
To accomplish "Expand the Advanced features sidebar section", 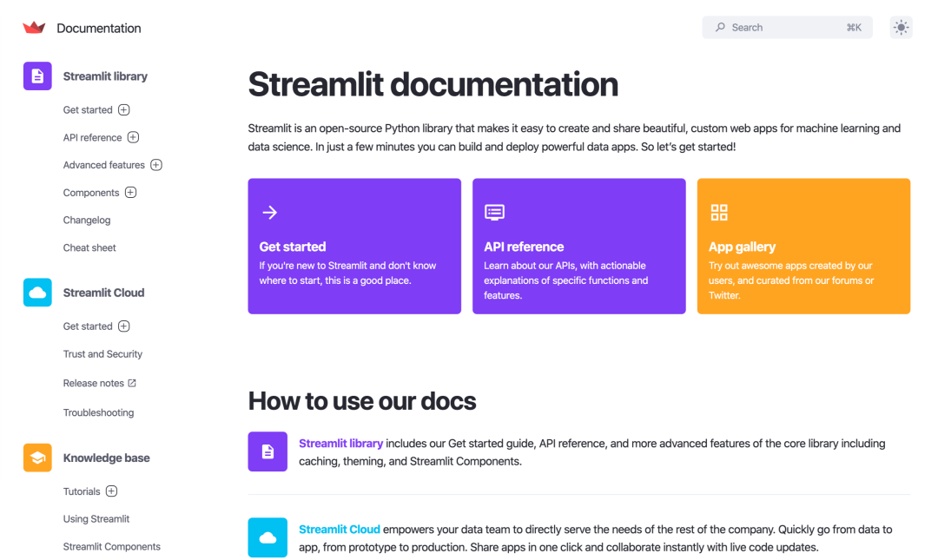I will click(156, 165).
